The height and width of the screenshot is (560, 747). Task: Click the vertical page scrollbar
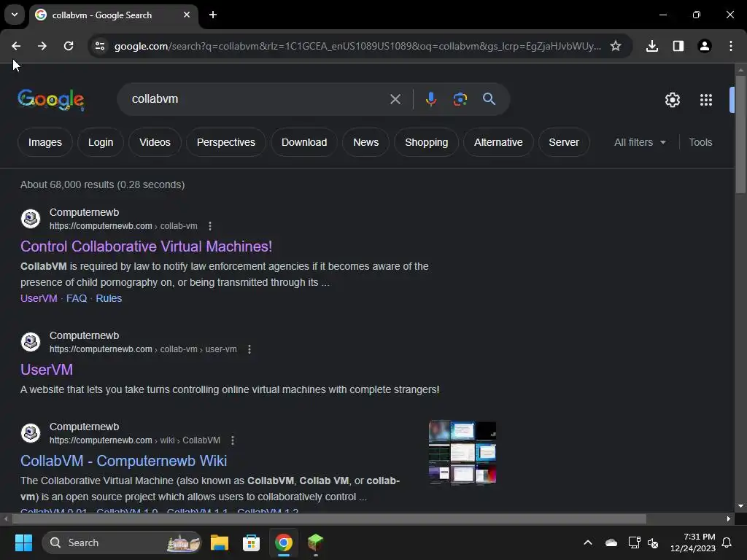[740, 134]
